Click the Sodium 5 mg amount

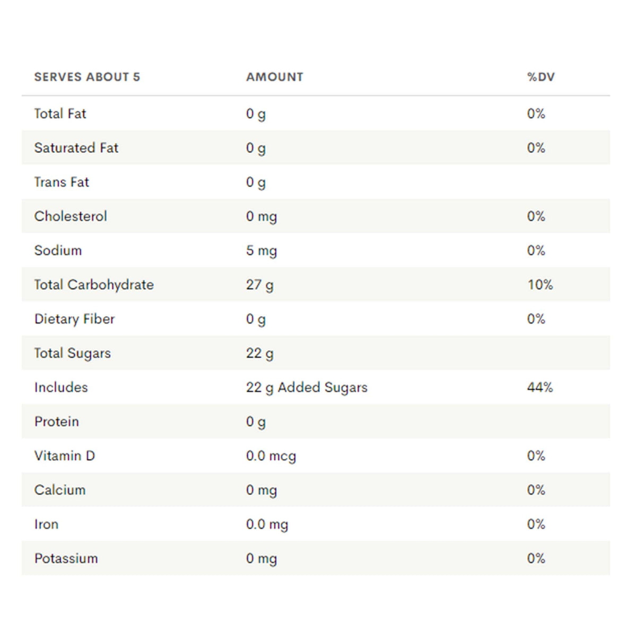point(261,250)
